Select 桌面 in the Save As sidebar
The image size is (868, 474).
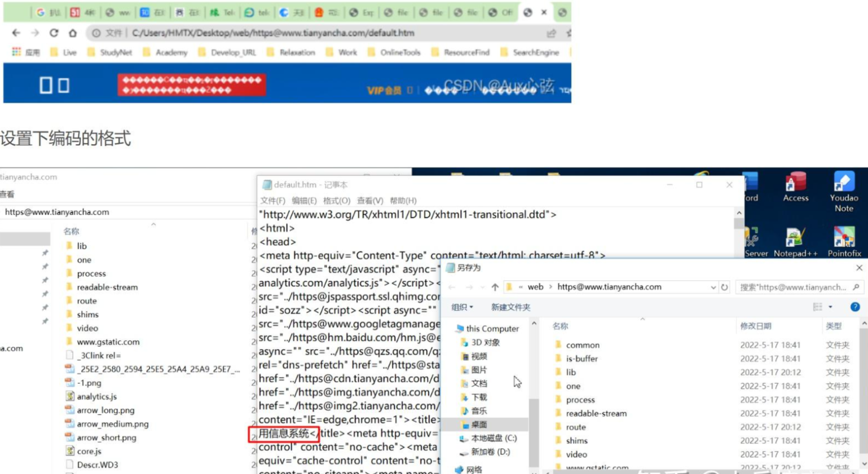(474, 424)
